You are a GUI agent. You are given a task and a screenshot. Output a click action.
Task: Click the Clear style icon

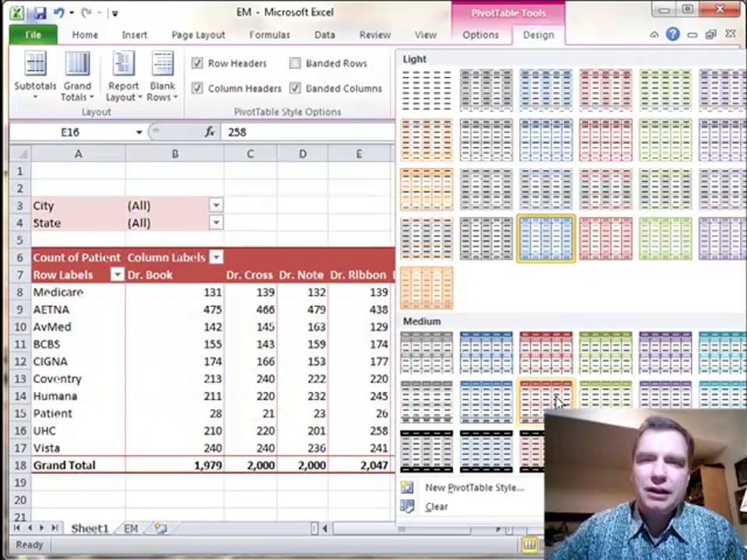(407, 506)
